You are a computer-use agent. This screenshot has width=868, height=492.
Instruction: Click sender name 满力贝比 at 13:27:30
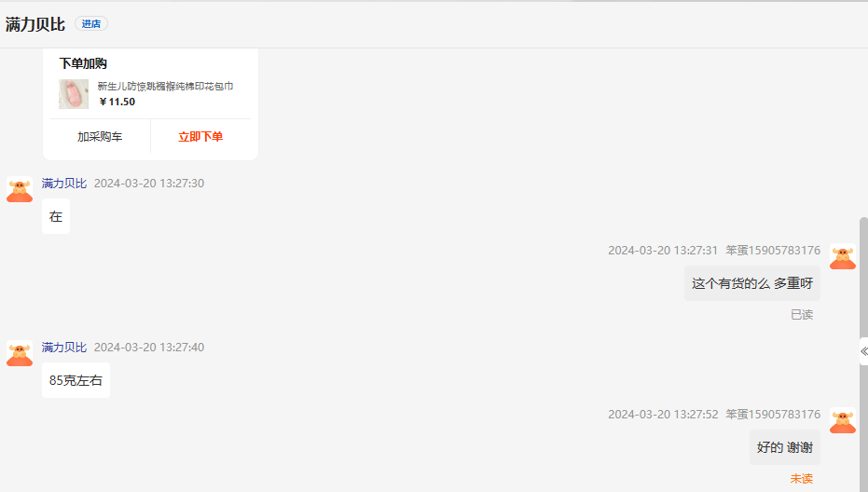[64, 184]
